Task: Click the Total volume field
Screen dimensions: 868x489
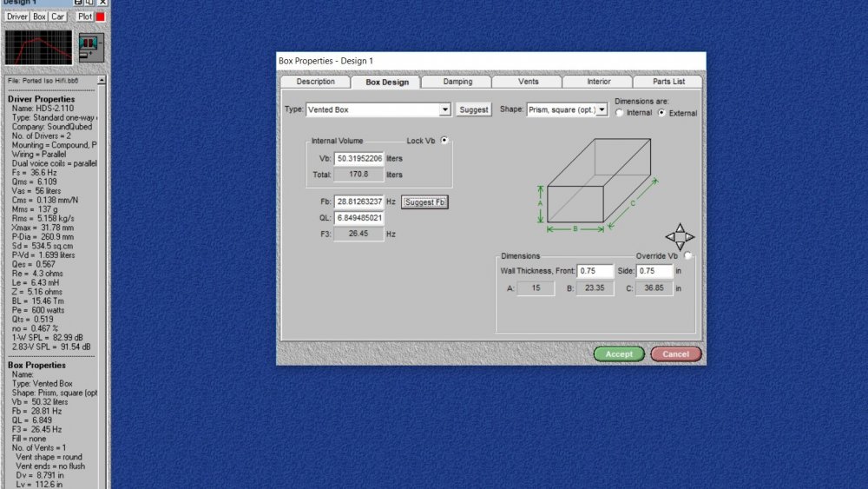Action: [358, 175]
